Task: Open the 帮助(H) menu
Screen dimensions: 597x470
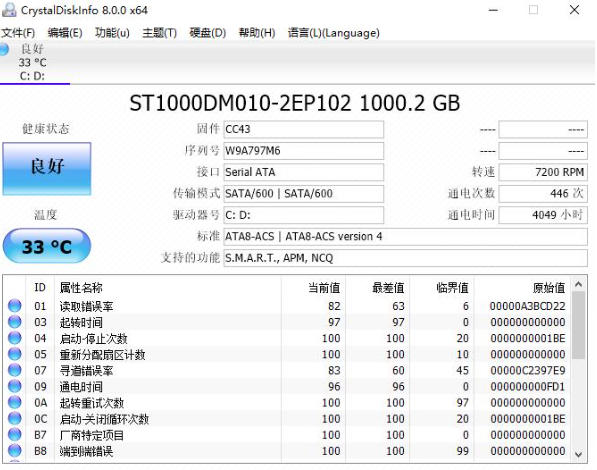Action: tap(257, 33)
